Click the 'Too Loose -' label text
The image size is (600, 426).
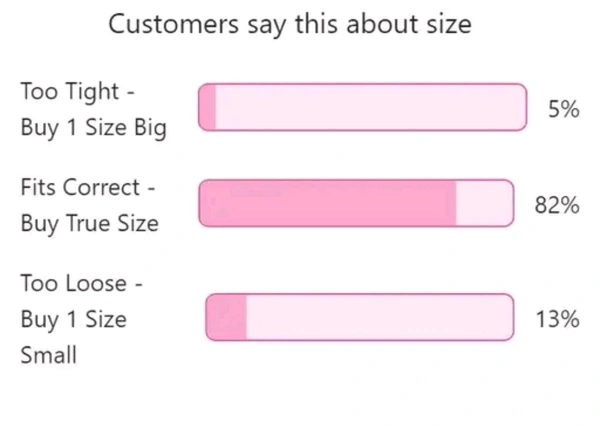82,283
